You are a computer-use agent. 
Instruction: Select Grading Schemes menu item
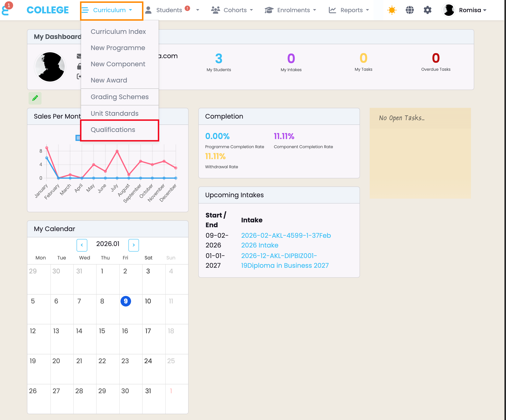pos(120,97)
